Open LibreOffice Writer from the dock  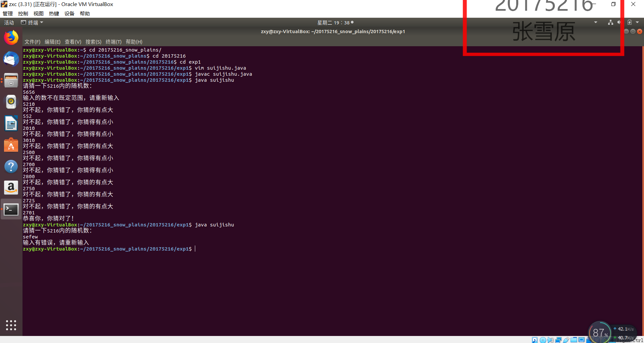point(11,123)
